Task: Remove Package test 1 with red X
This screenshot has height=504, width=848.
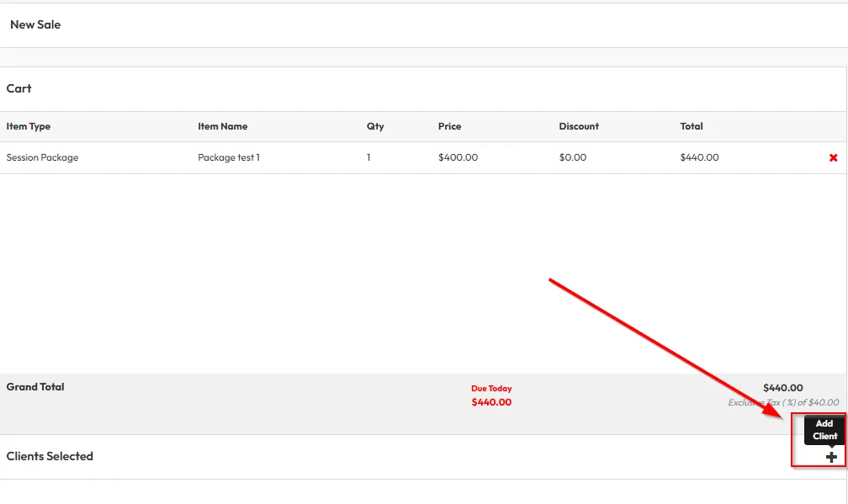Action: (x=833, y=158)
